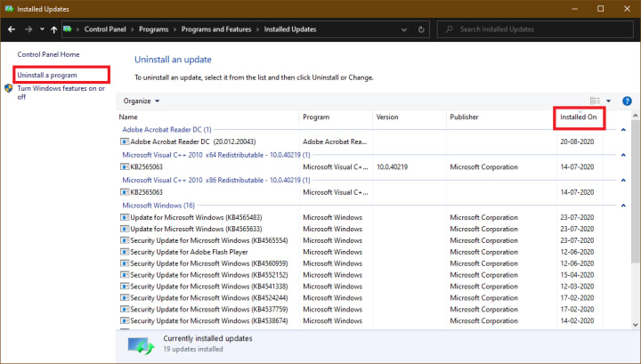Viewport: 641px width, 364px height.
Task: Click the shield icon beside Windows features link
Action: pyautogui.click(x=9, y=88)
